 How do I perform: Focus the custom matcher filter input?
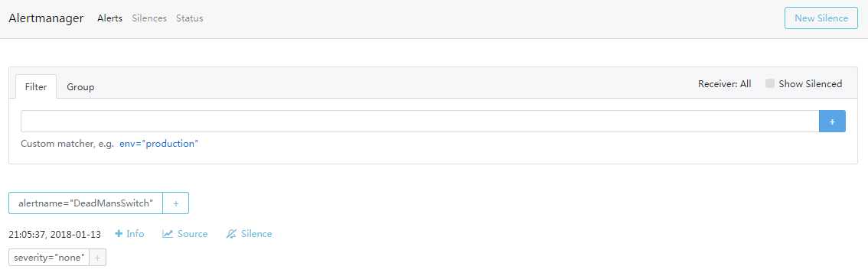[419, 121]
